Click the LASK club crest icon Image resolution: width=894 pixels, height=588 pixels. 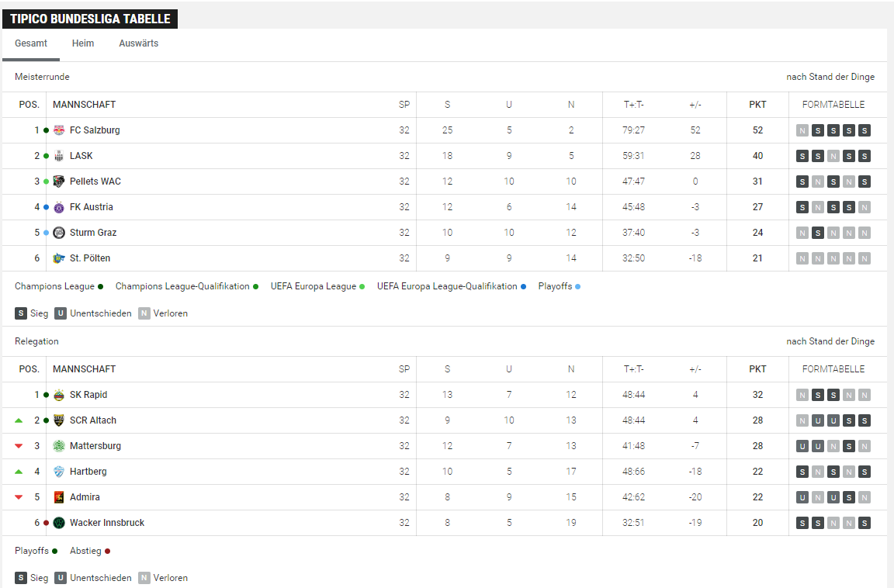point(59,156)
